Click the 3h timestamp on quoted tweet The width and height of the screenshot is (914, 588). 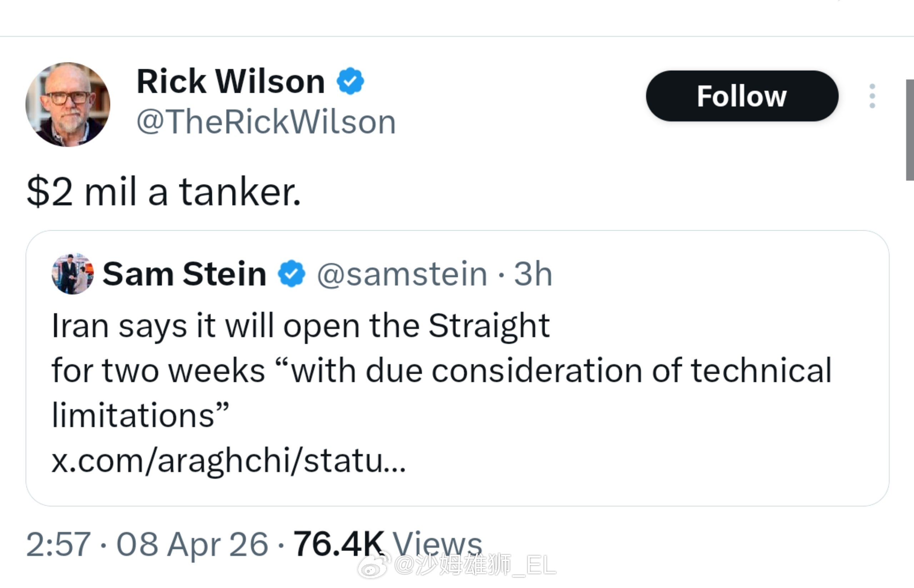(x=533, y=274)
